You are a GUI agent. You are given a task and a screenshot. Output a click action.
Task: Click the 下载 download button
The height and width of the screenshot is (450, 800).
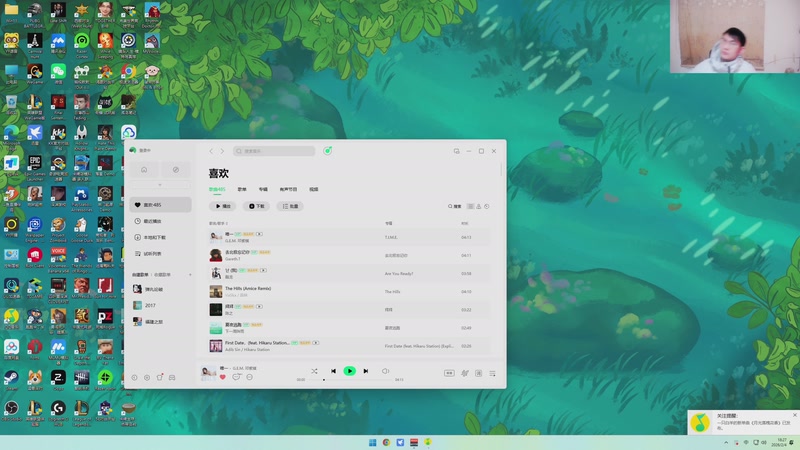(x=256, y=206)
